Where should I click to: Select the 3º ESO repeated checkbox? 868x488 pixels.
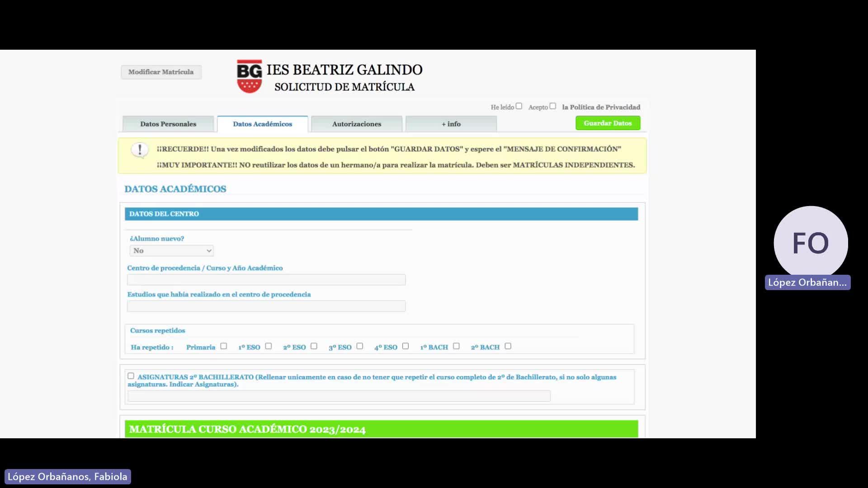pyautogui.click(x=359, y=346)
